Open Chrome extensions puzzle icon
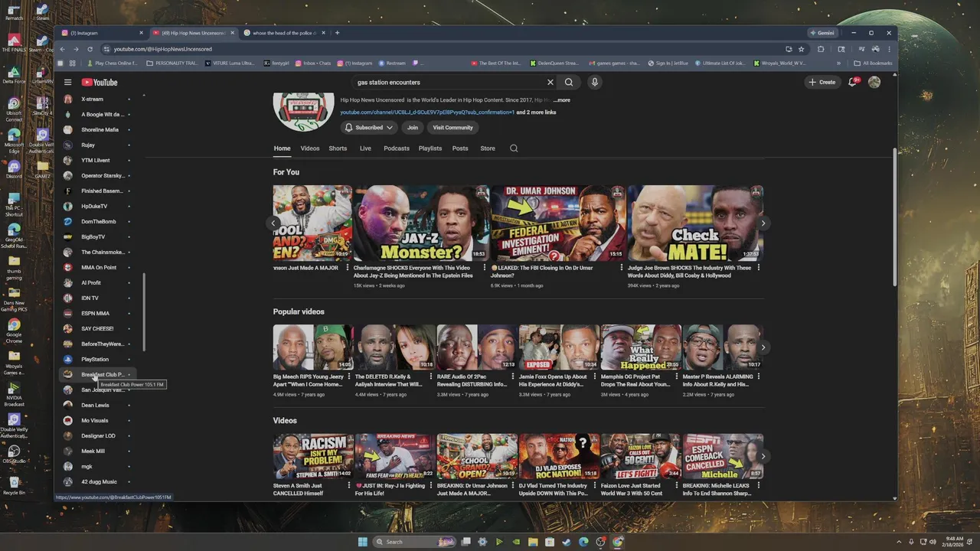980x551 pixels. point(821,49)
